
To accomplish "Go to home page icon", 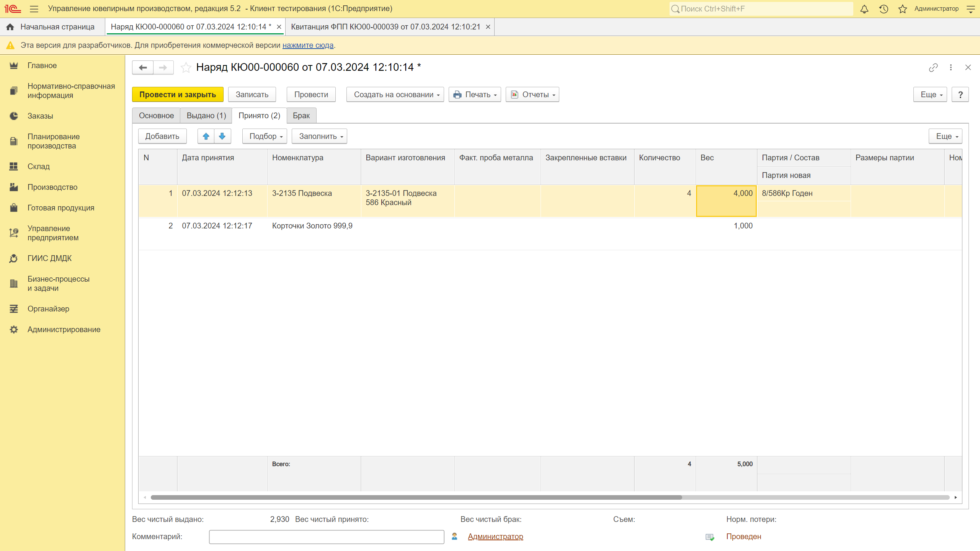I will (10, 27).
